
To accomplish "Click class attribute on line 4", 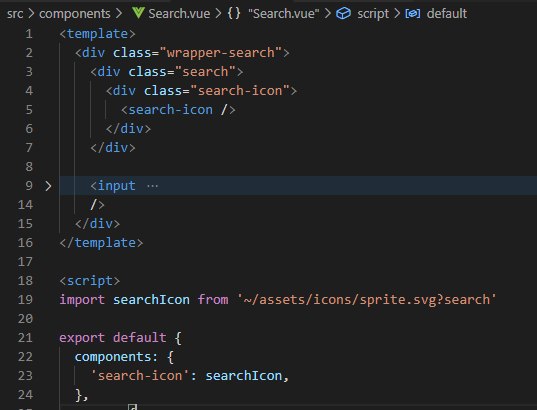I will [163, 91].
